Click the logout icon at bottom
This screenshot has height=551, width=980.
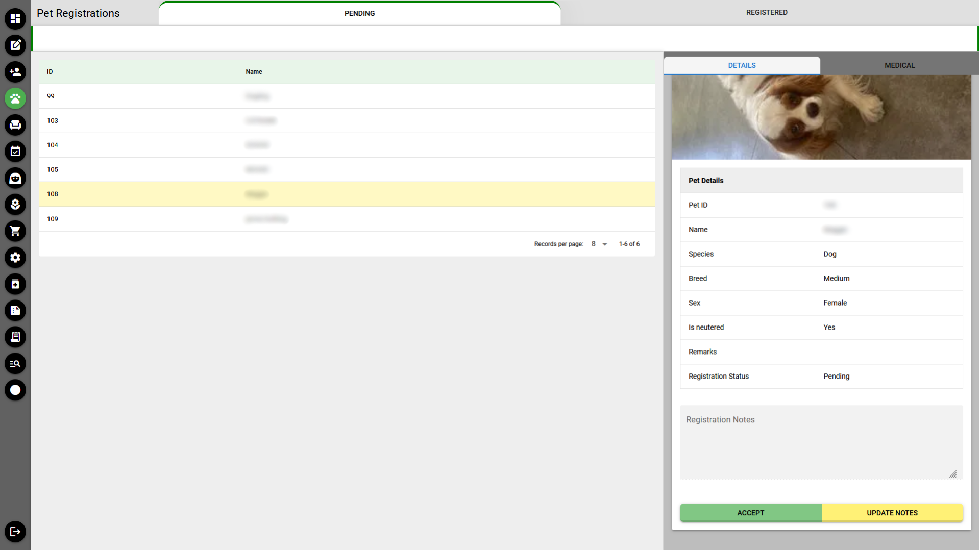(x=15, y=532)
